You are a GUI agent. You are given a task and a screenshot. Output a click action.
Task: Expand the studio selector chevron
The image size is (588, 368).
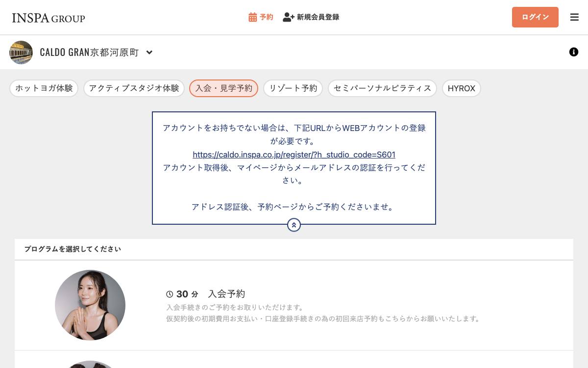coord(149,53)
